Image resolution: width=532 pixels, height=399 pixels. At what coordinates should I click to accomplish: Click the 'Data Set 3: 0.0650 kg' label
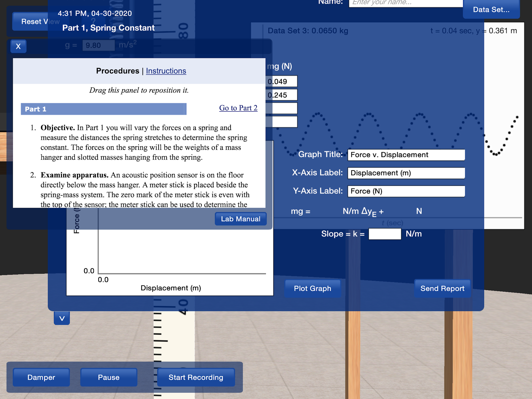coord(308,31)
